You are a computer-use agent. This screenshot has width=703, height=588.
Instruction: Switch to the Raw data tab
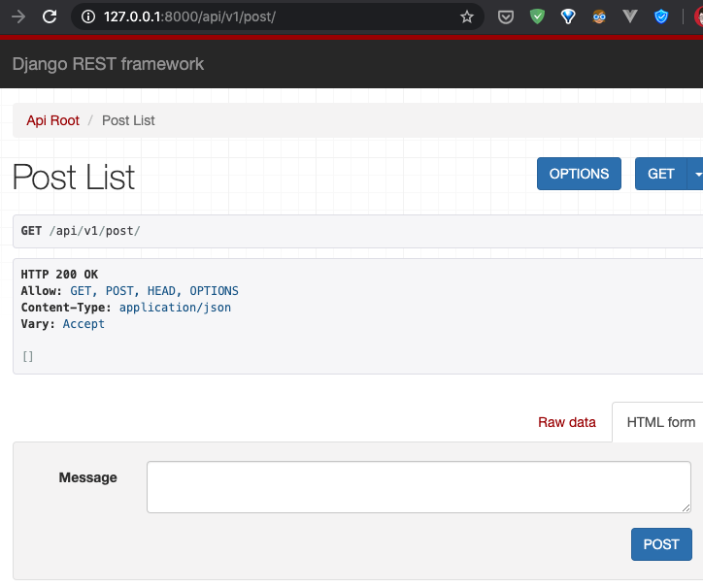point(567,422)
